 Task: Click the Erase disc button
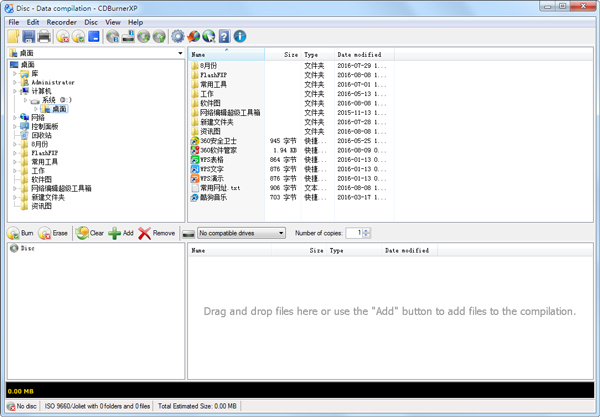(x=54, y=233)
